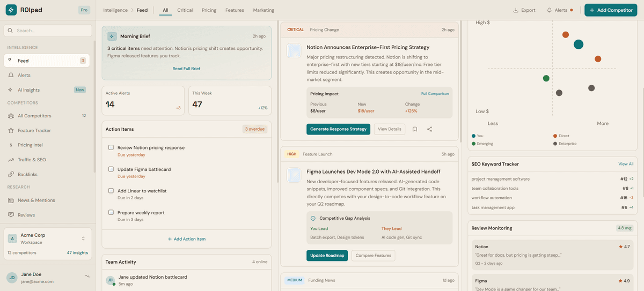Click the Active Alerts stat card
Screen dimensions: 644x291
(x=143, y=101)
